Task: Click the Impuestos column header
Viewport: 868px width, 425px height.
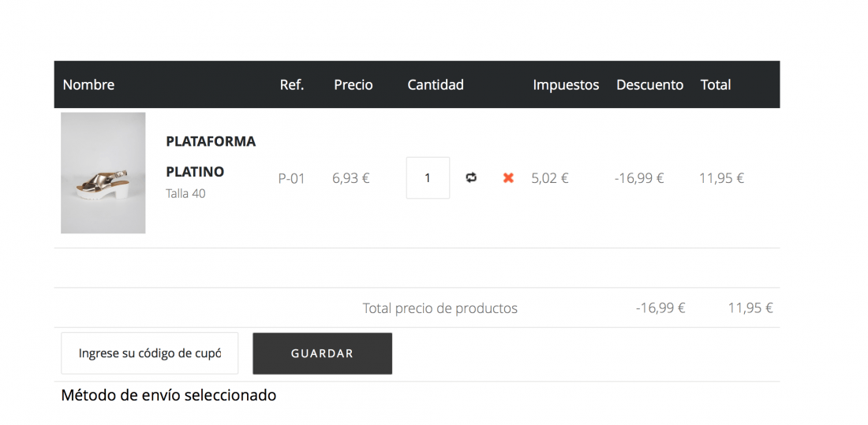Action: [x=566, y=84]
